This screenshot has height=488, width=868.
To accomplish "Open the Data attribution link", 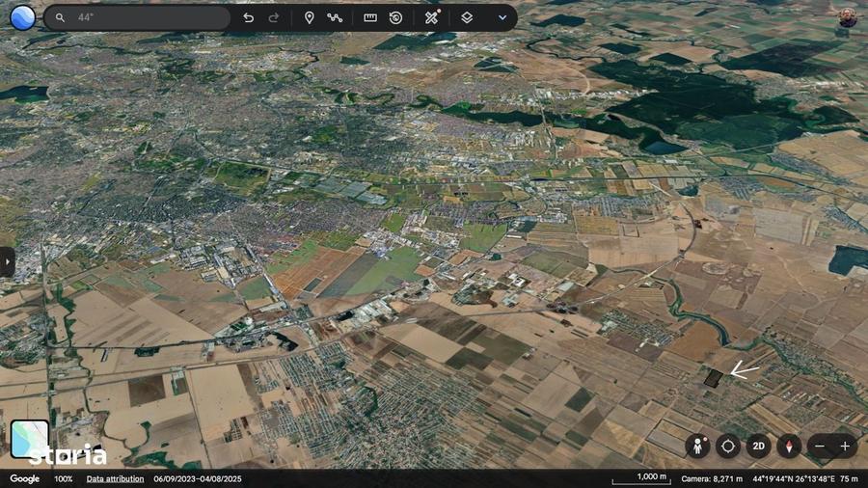I will click(115, 479).
